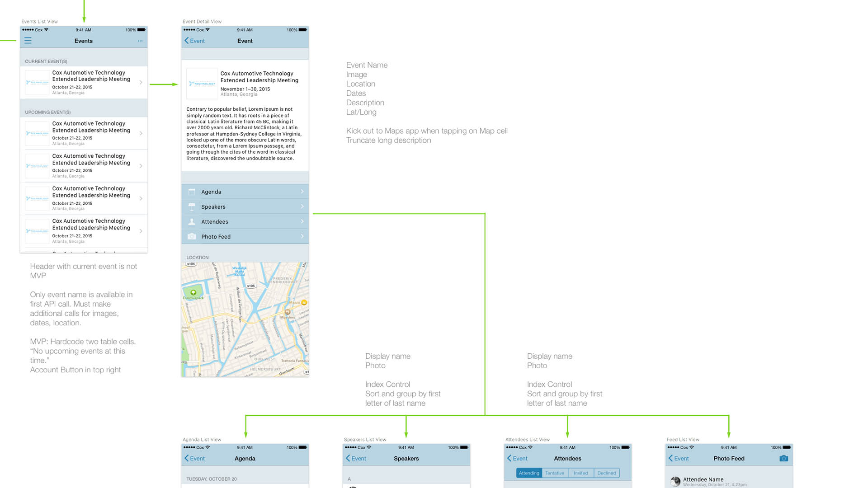Click the location map in Event Detail
This screenshot has width=868, height=488.
(245, 319)
